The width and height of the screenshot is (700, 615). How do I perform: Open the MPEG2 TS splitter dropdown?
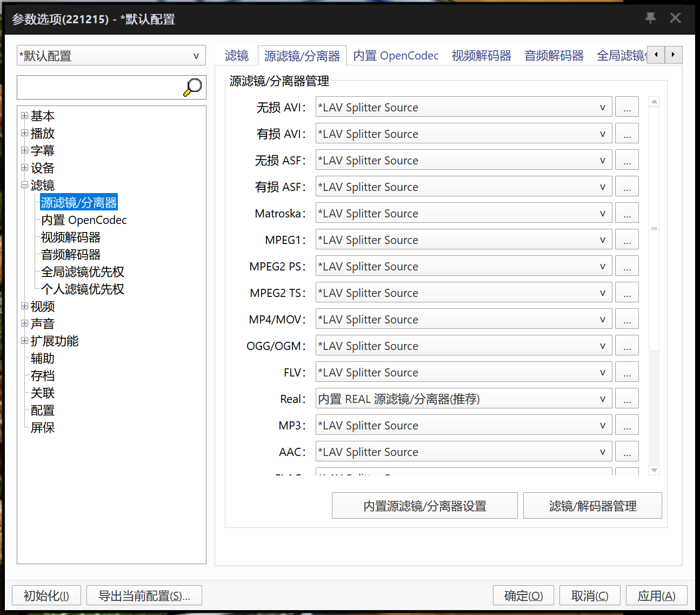pos(603,293)
